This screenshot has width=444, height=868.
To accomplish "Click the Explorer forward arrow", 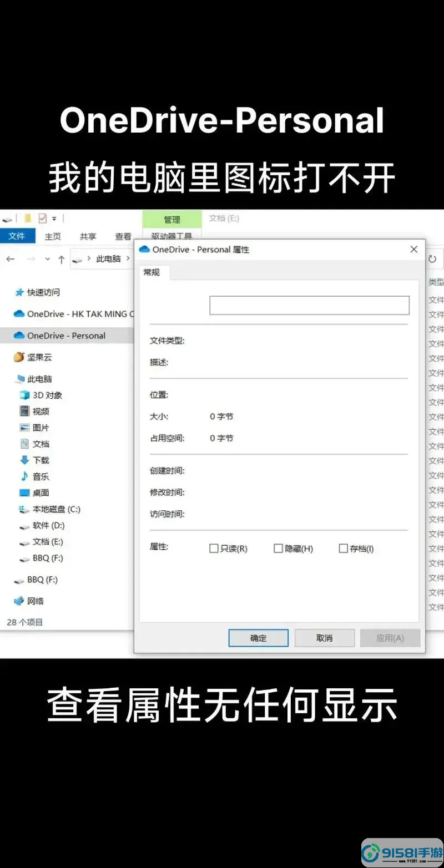I will click(32, 259).
